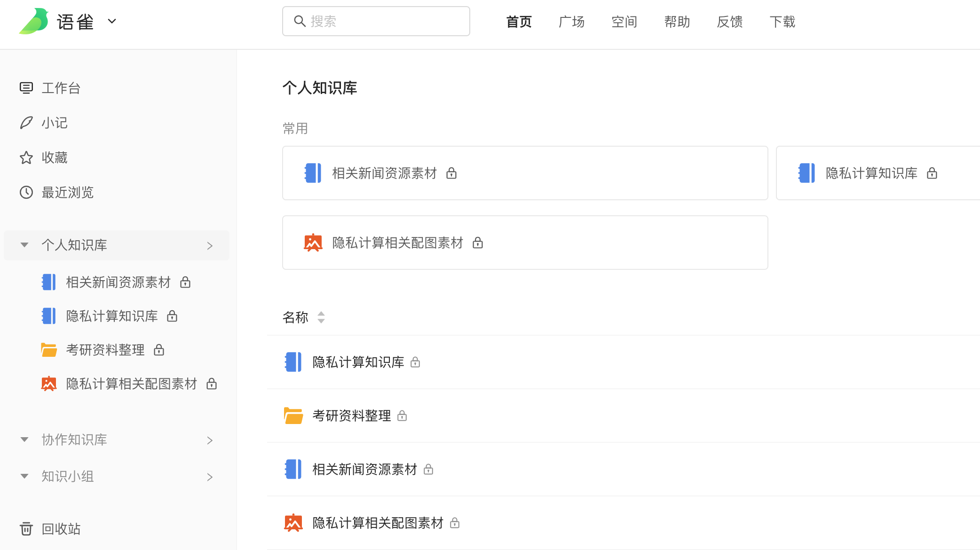Image resolution: width=980 pixels, height=550 pixels.
Task: Open 小记 notes feather icon
Action: [x=26, y=123]
